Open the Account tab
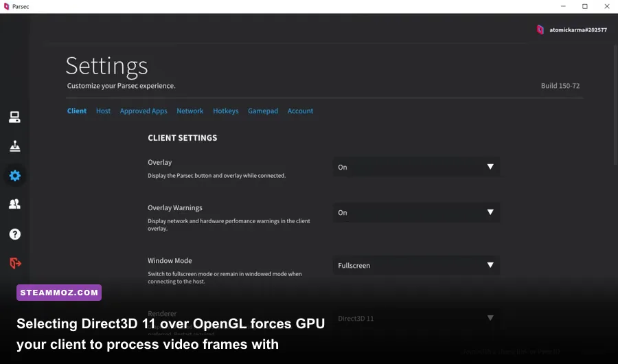The height and width of the screenshot is (364, 618). 300,111
